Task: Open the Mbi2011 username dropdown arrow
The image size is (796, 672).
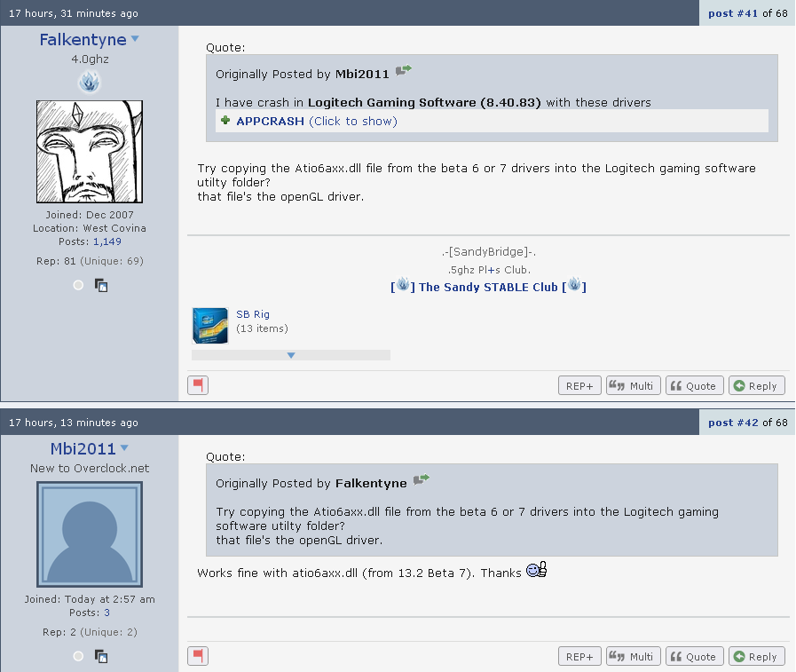Action: click(124, 448)
